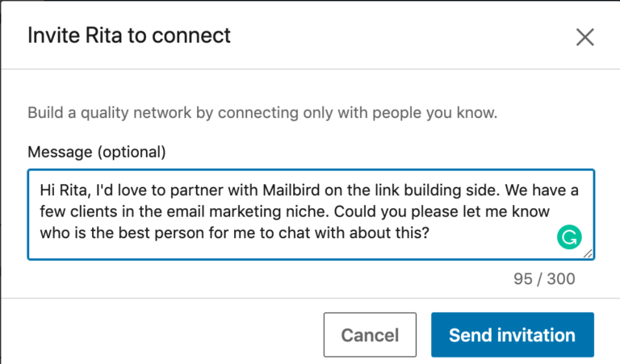Click the "Build a quality network" notice
620x364 pixels.
coord(262,112)
